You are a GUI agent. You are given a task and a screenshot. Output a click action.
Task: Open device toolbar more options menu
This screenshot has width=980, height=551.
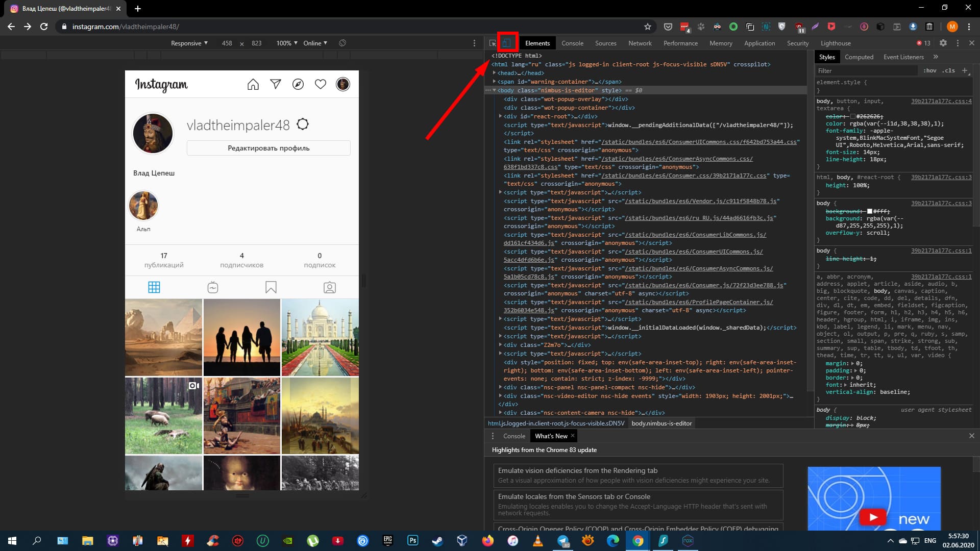(x=474, y=43)
